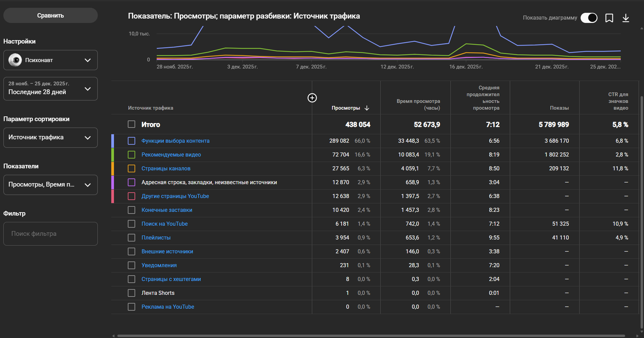The height and width of the screenshot is (338, 644).
Task: Focus the Поиск фильтра input field
Action: pos(51,234)
